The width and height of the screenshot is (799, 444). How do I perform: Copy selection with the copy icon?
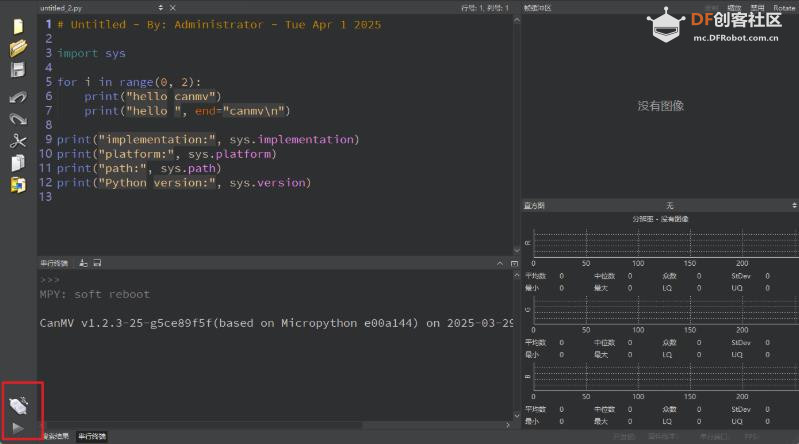click(x=17, y=163)
